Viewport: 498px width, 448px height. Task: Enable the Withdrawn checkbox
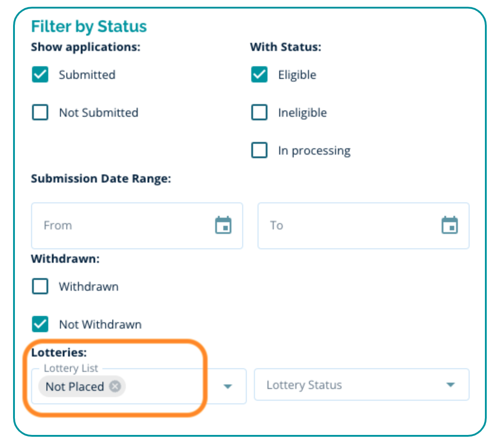pyautogui.click(x=40, y=287)
